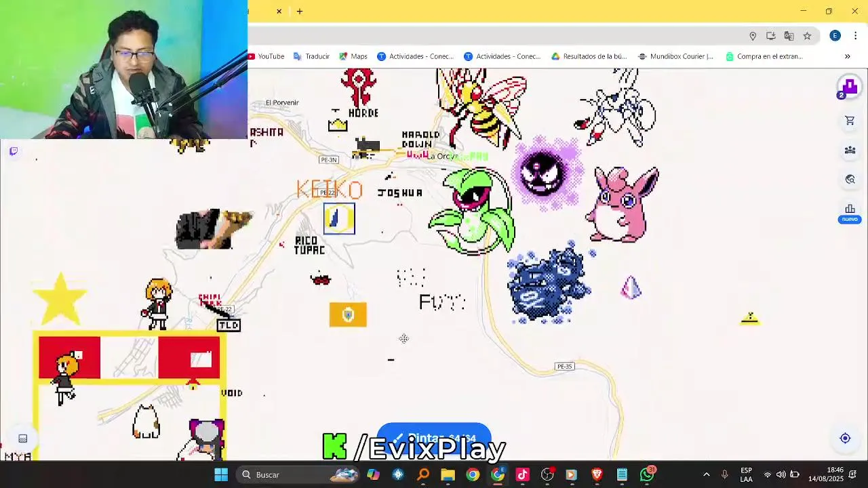Switch the ESP LAA keyboard language indicator
Screen dimensions: 868x488
pyautogui.click(x=746, y=474)
